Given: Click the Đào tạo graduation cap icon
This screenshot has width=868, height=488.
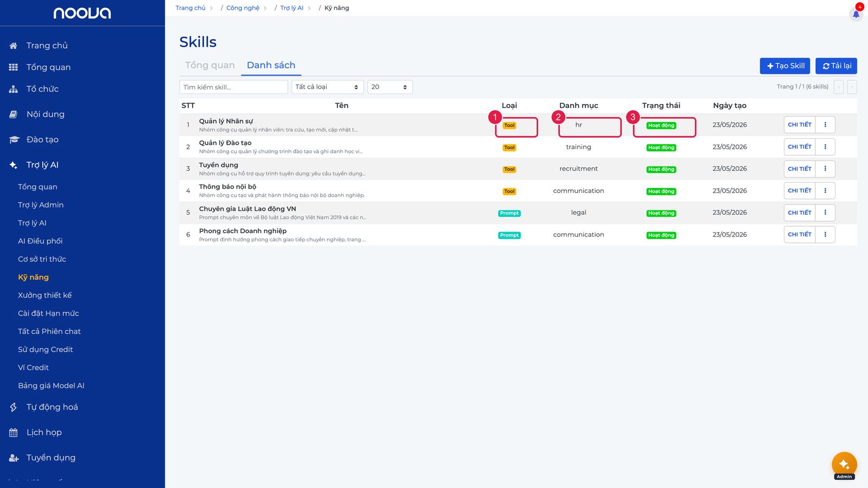Looking at the screenshot, I should point(14,140).
